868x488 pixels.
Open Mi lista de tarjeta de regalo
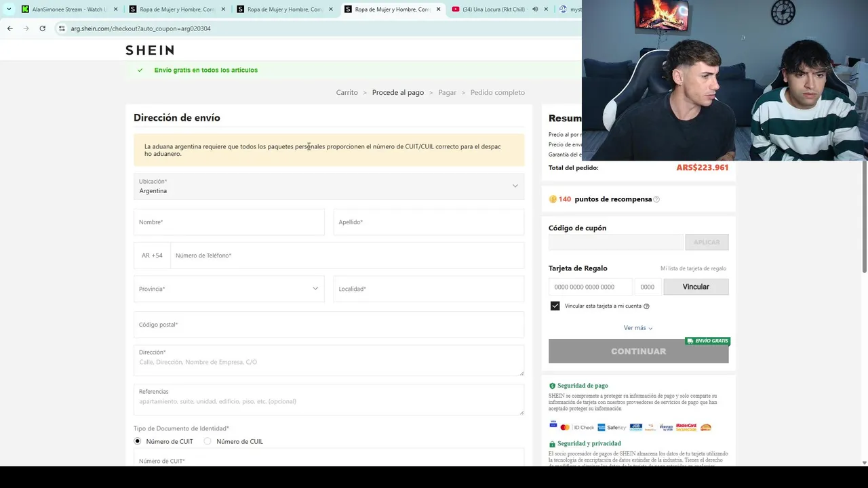coord(693,268)
